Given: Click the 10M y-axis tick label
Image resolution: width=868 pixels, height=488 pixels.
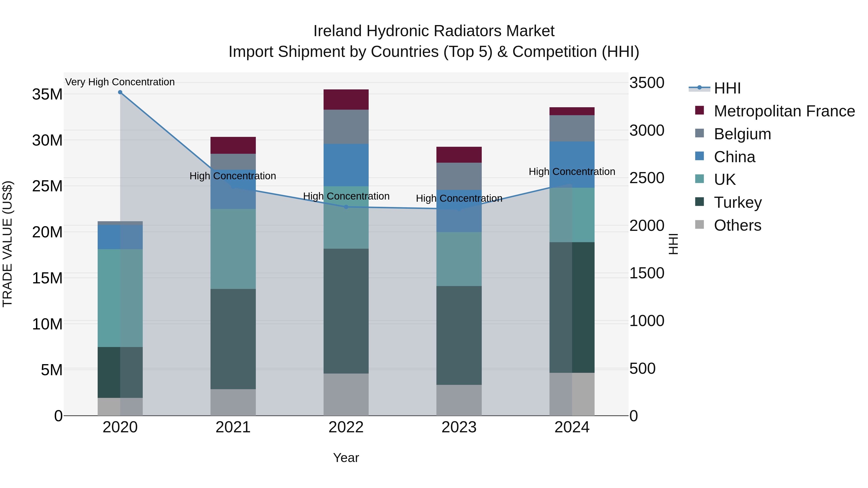Looking at the screenshot, I should click(x=47, y=324).
